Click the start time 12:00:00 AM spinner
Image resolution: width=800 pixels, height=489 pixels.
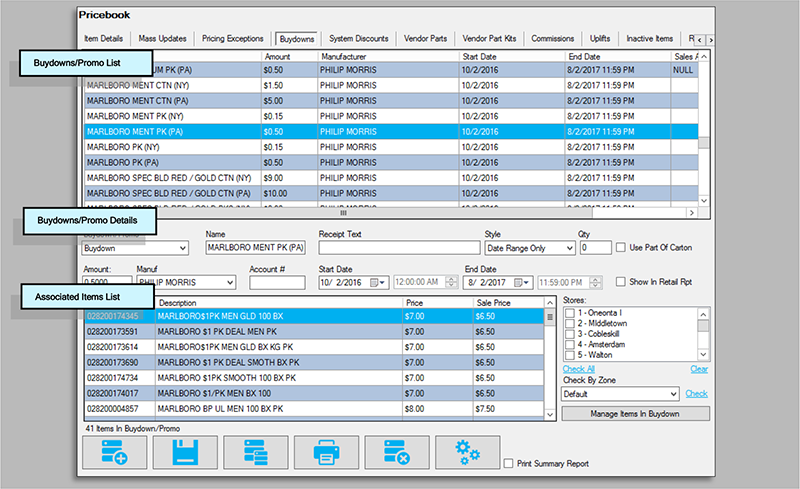coord(452,282)
